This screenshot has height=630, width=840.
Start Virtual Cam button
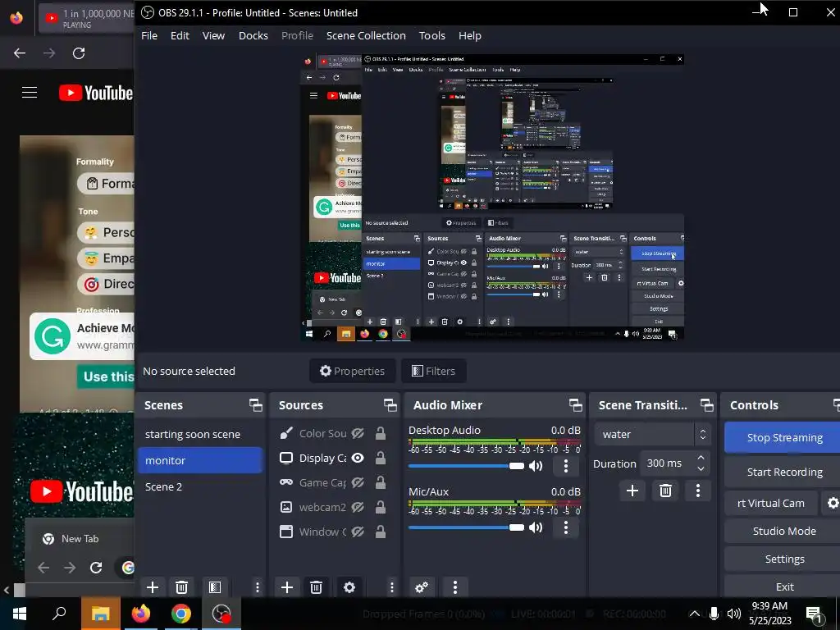(x=771, y=503)
